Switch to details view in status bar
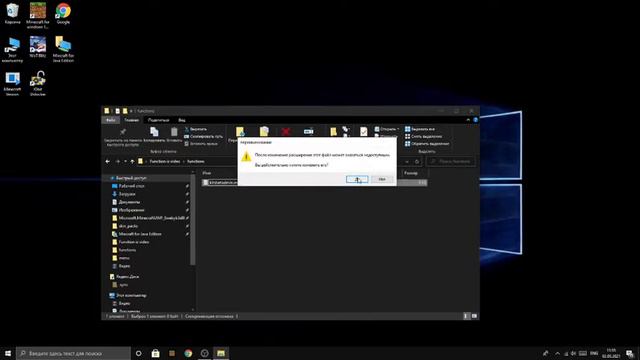The width and height of the screenshot is (640, 360). point(467,316)
